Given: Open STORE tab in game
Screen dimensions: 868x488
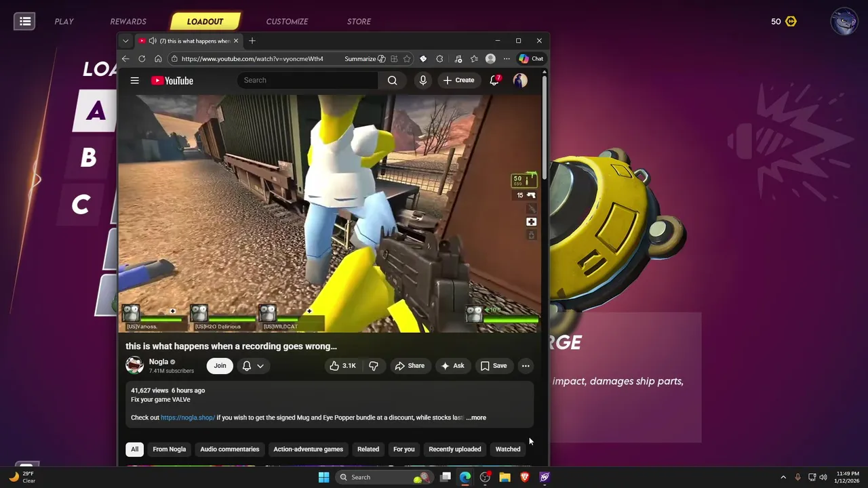Looking at the screenshot, I should [x=359, y=22].
